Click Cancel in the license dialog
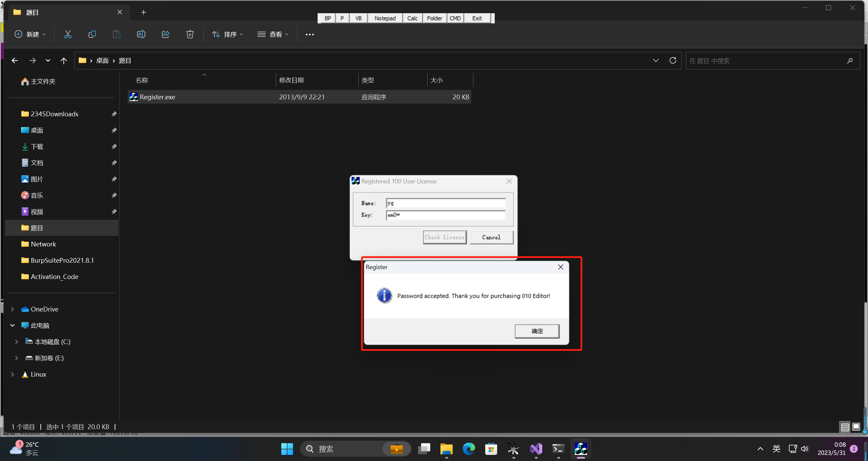This screenshot has height=461, width=868. click(491, 237)
